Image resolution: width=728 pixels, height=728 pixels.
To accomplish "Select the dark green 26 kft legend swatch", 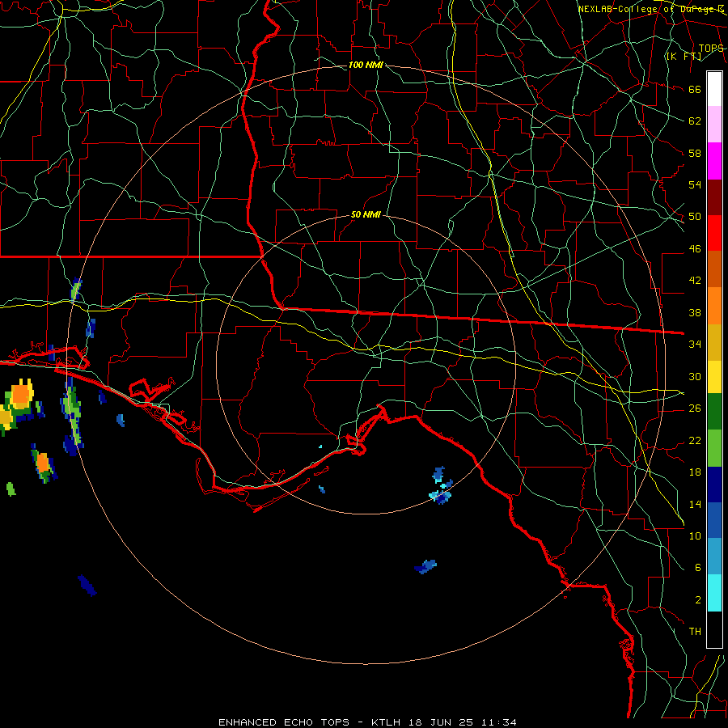I will [714, 412].
